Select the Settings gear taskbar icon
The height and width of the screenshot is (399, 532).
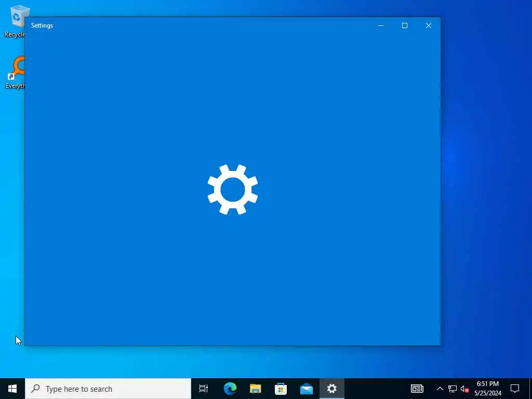(332, 389)
